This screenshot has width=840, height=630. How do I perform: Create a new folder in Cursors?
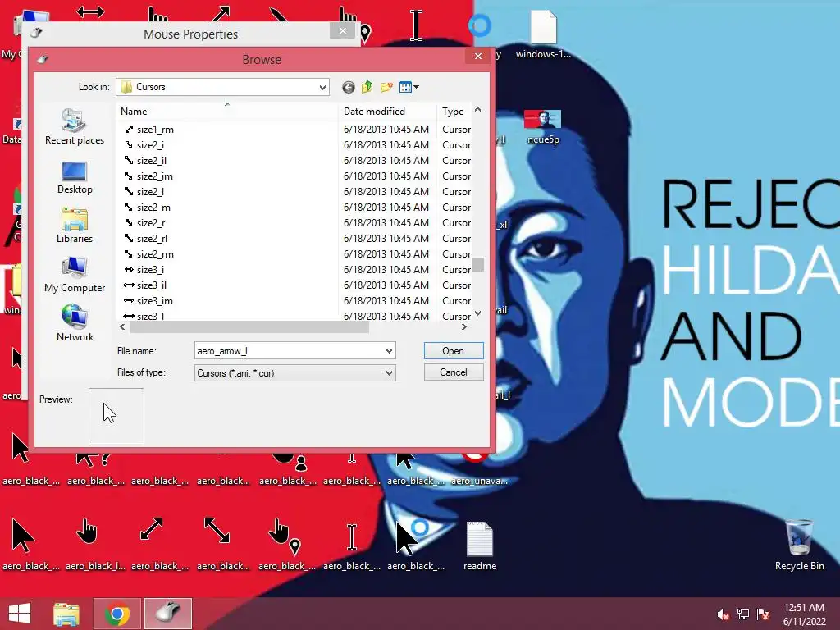(386, 87)
